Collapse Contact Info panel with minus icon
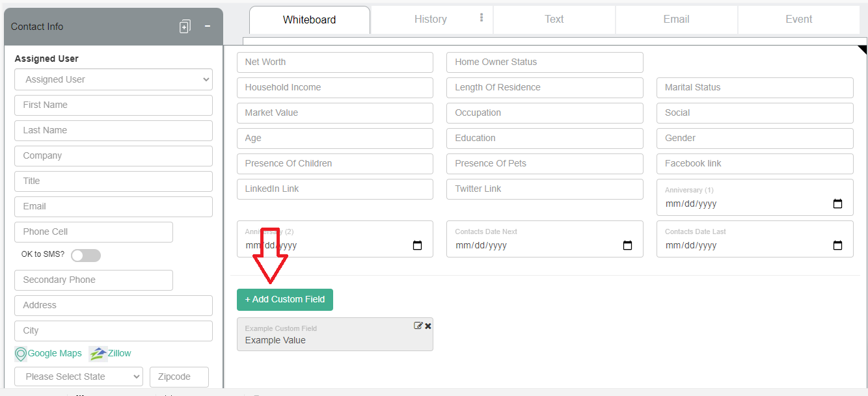Image resolution: width=868 pixels, height=396 pixels. point(207,27)
